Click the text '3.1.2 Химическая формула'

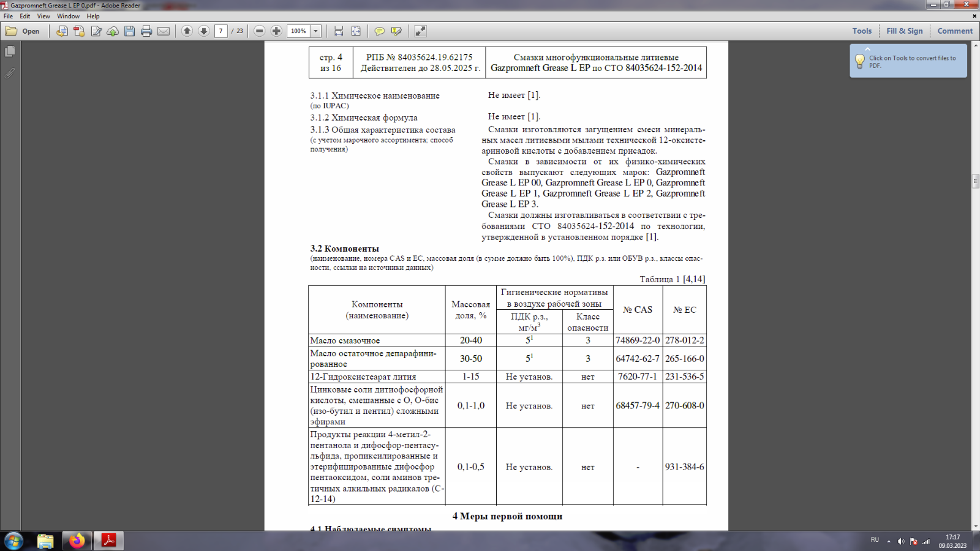click(364, 118)
